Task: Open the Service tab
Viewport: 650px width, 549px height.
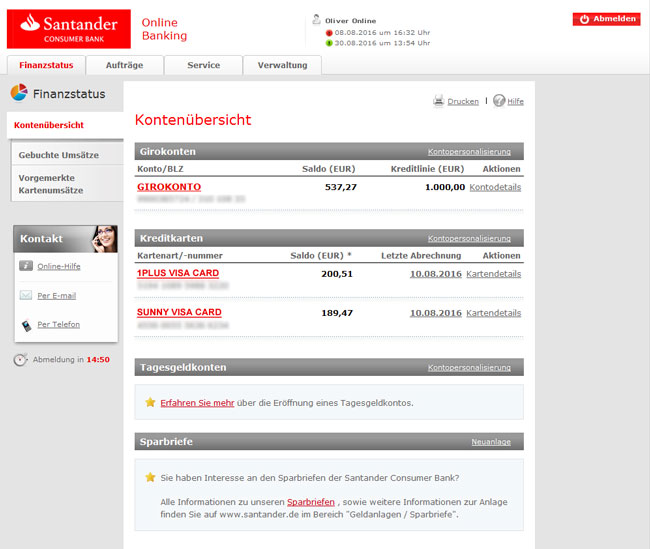Action: pos(204,65)
